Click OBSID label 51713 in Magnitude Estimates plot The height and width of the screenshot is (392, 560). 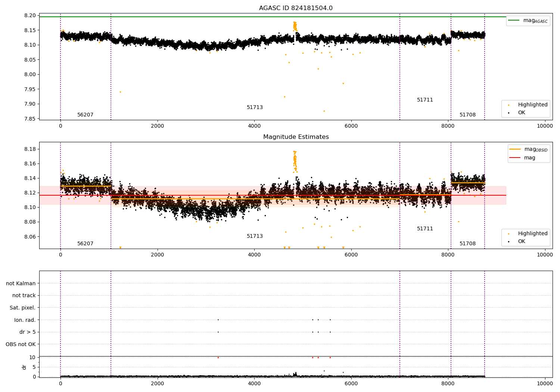[255, 236]
